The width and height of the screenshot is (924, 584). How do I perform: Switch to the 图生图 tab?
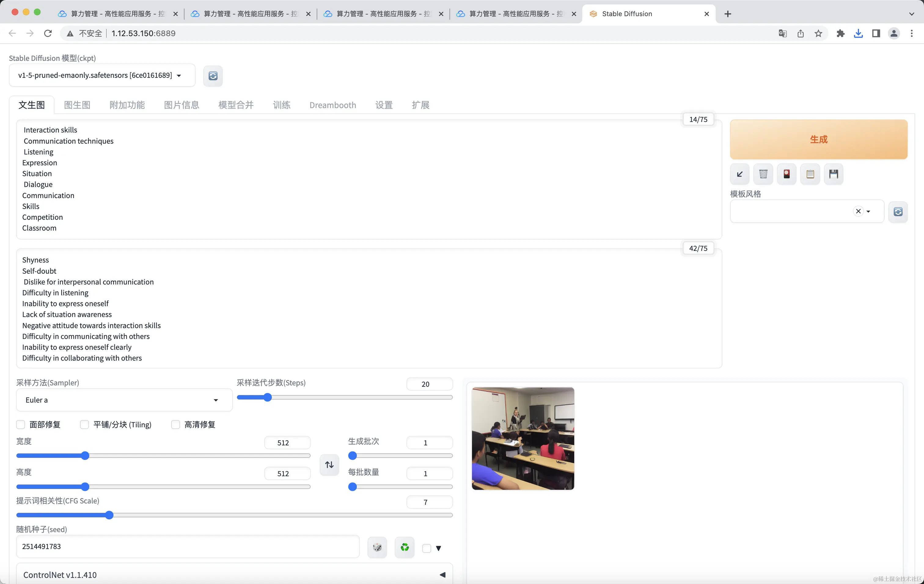pyautogui.click(x=77, y=105)
